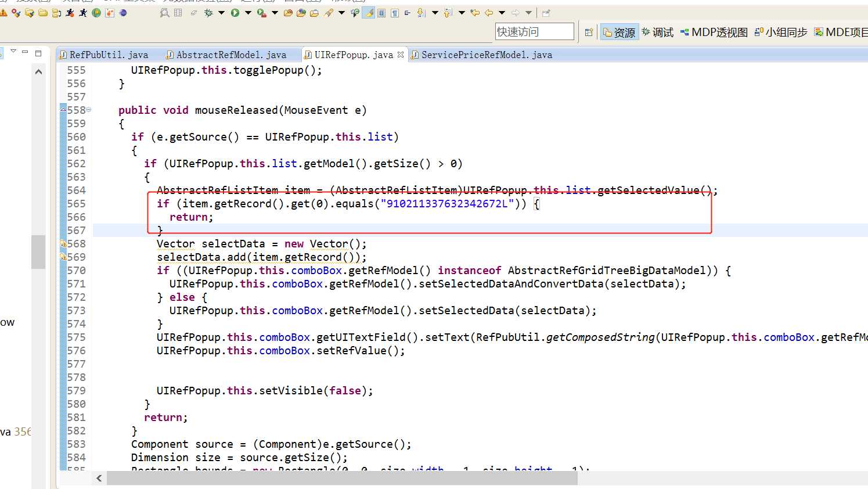The image size is (868, 489).
Task: Open the run button dropdown arrow
Action: tap(248, 13)
